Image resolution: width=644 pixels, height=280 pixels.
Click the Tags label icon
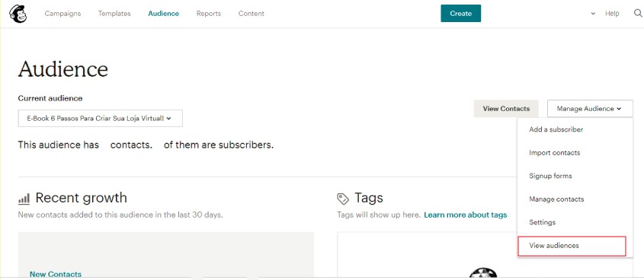[x=343, y=199]
